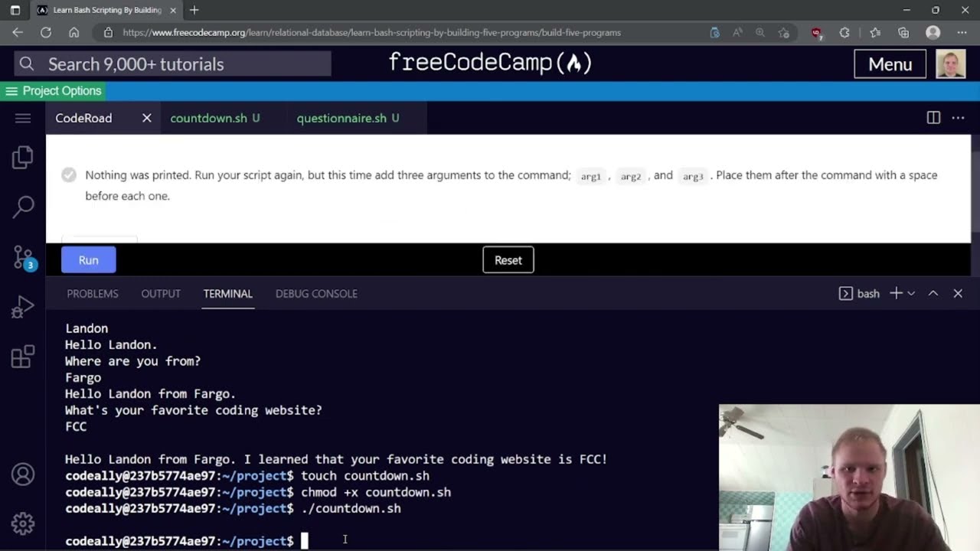Open the tab actions menu icon
Viewport: 980px width, 551px height.
(x=15, y=10)
